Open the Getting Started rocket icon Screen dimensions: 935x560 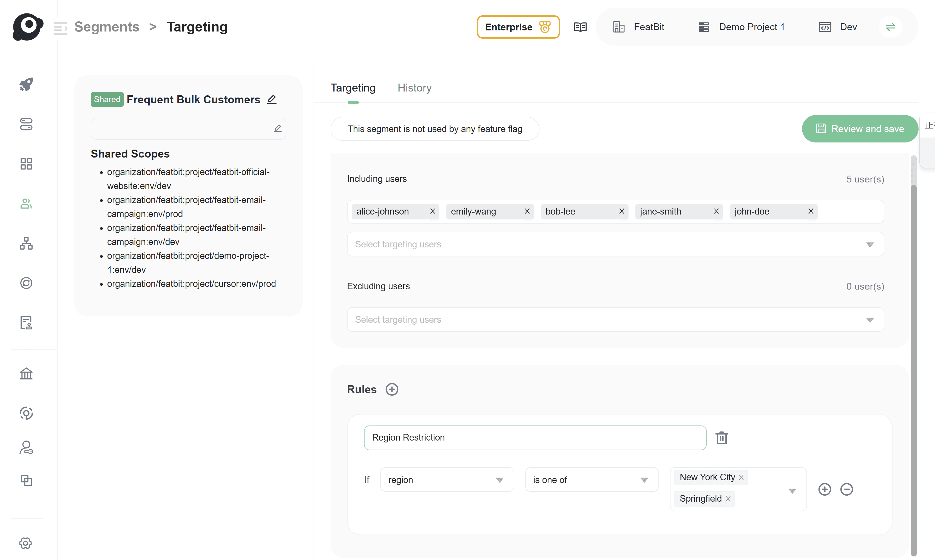26,84
